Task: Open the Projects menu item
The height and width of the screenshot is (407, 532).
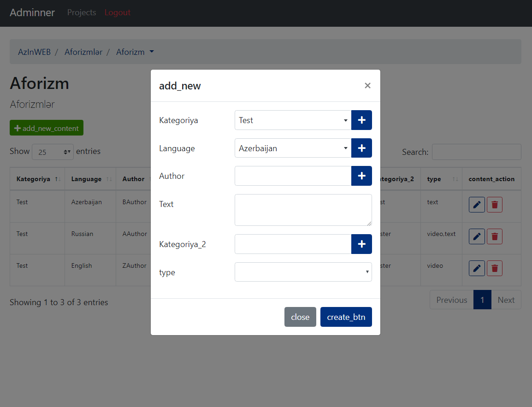Action: pos(82,12)
